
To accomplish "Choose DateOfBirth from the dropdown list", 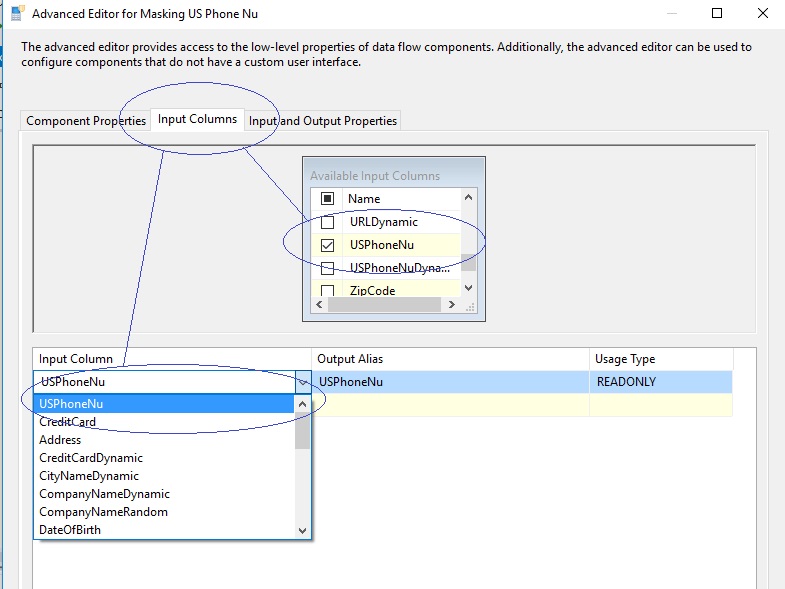I will [x=164, y=530].
